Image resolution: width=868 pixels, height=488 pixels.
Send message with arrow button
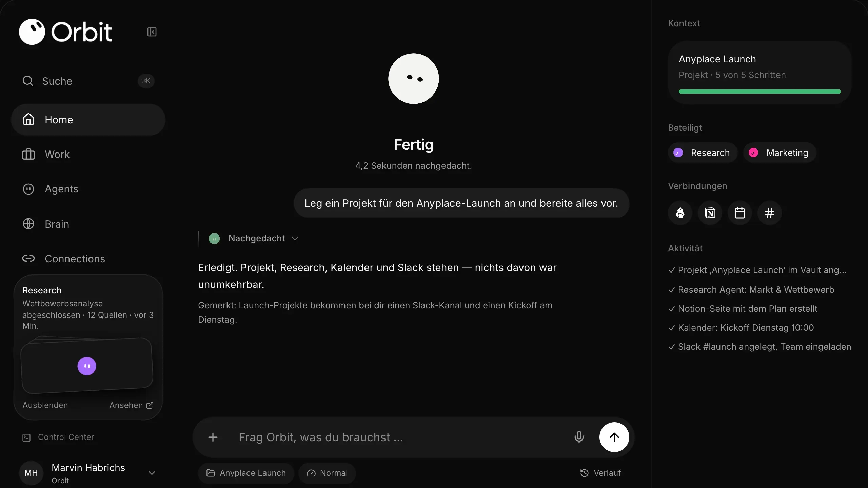(x=614, y=437)
